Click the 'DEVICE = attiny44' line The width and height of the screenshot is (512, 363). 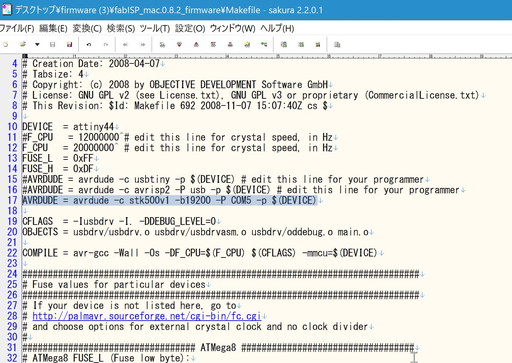pyautogui.click(x=68, y=127)
